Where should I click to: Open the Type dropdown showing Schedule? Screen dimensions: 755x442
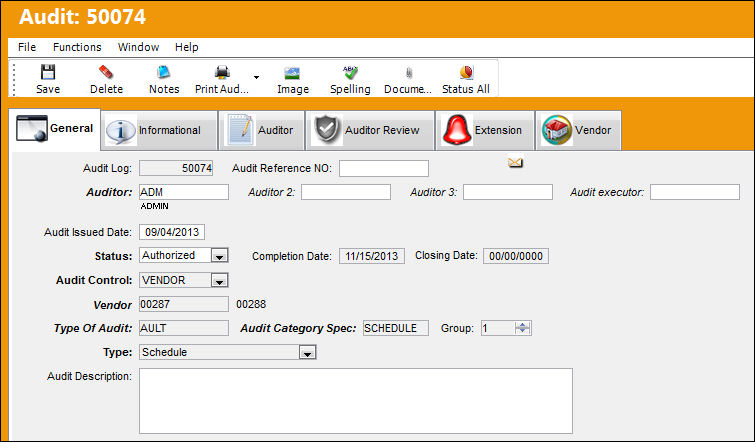tap(307, 352)
